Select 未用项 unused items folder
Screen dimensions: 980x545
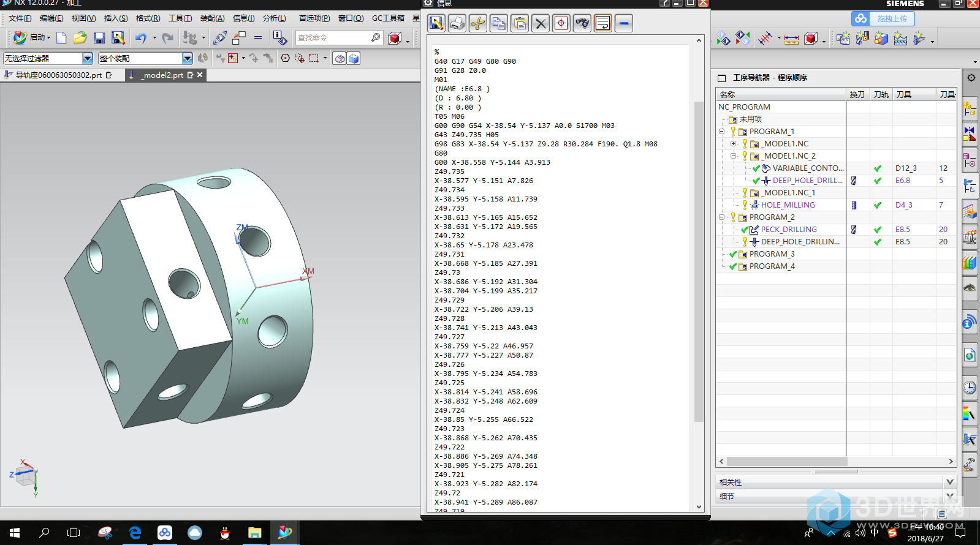750,119
